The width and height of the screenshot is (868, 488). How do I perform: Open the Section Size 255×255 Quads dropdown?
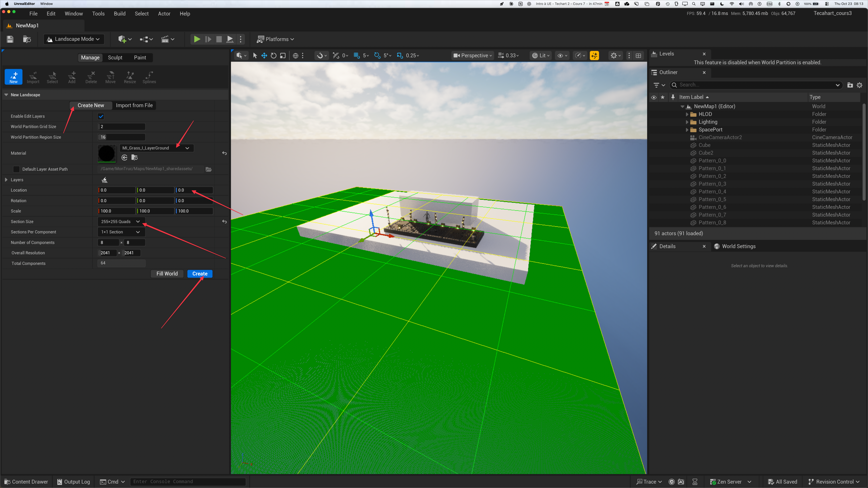(121, 222)
